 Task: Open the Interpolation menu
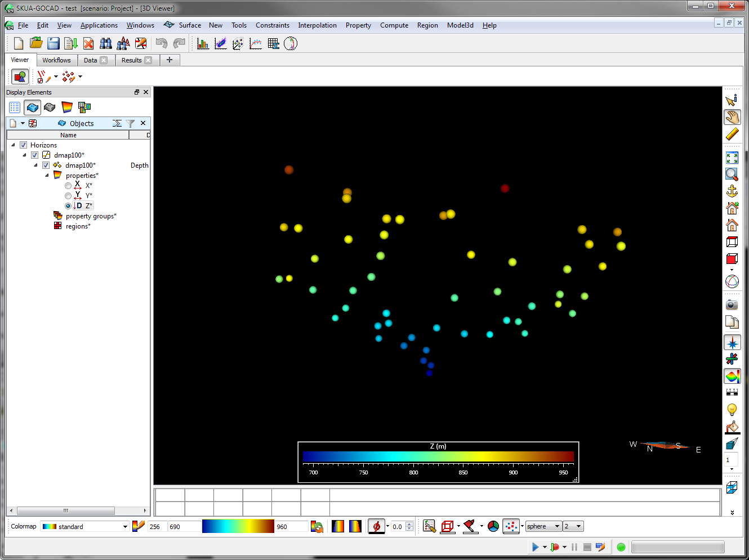[317, 25]
